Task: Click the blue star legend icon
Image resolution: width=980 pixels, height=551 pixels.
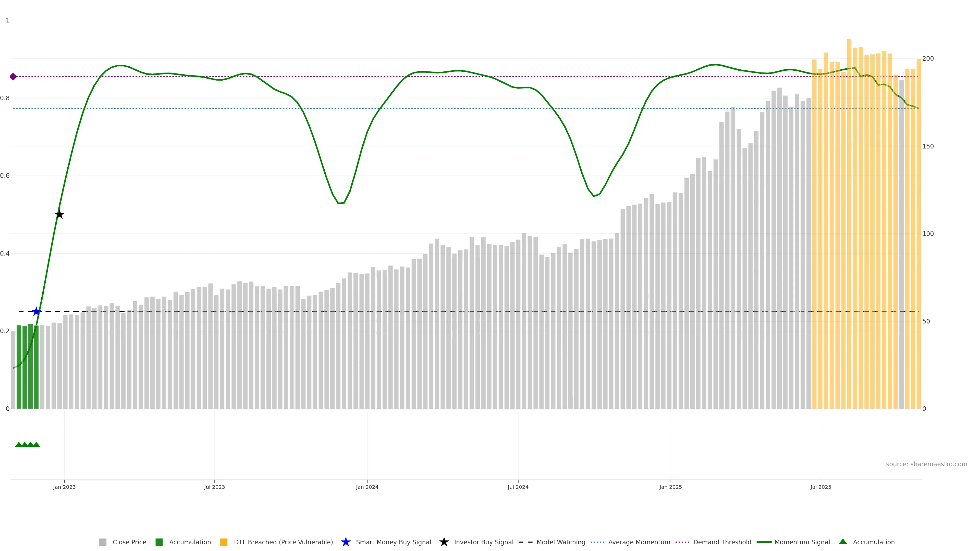Action: [x=346, y=542]
